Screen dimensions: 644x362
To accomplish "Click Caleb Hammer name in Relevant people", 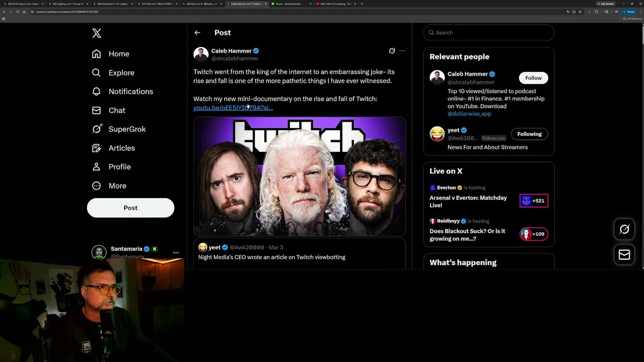I will (x=467, y=74).
